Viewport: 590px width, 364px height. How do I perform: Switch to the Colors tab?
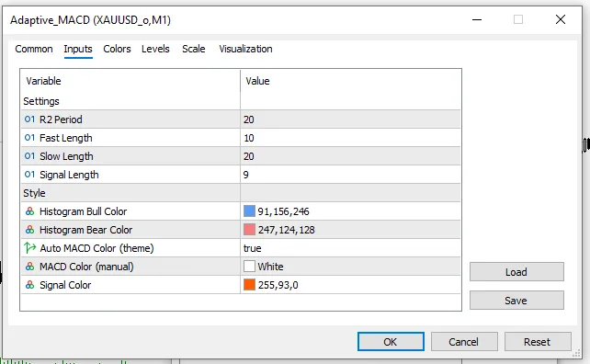(117, 49)
